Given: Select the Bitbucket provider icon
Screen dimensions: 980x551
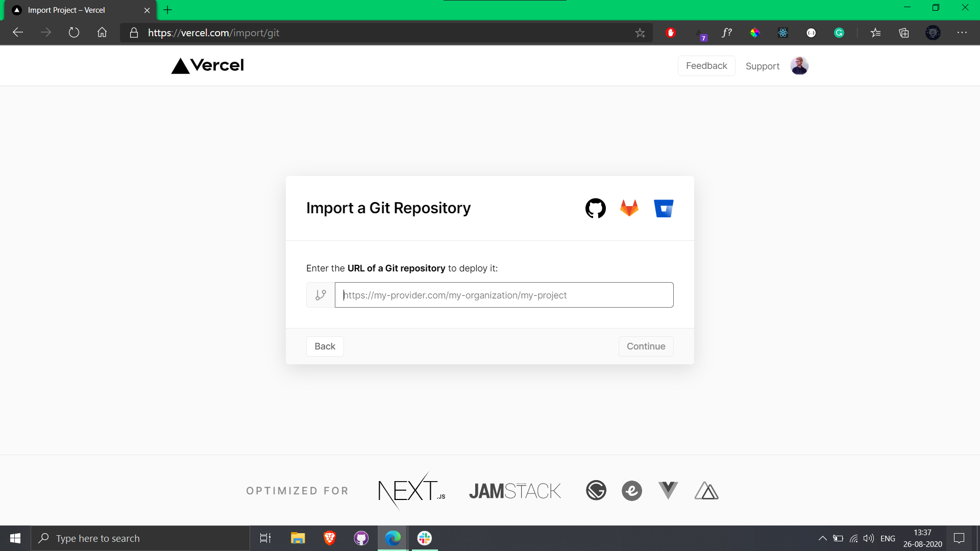Looking at the screenshot, I should coord(664,208).
